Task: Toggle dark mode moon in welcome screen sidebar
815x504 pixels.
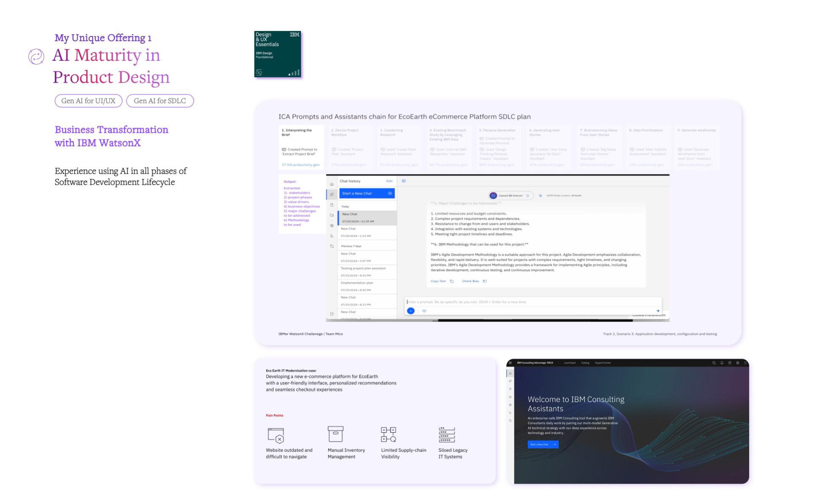Action: click(510, 413)
